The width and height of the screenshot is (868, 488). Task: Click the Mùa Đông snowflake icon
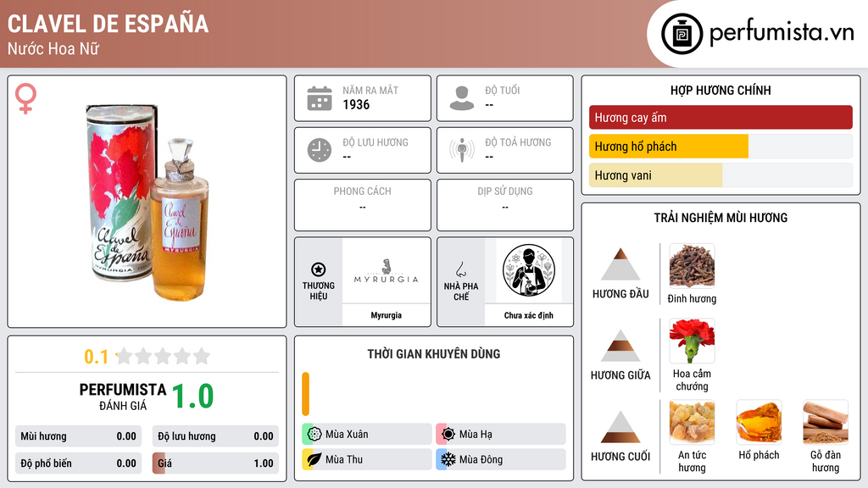(x=448, y=459)
